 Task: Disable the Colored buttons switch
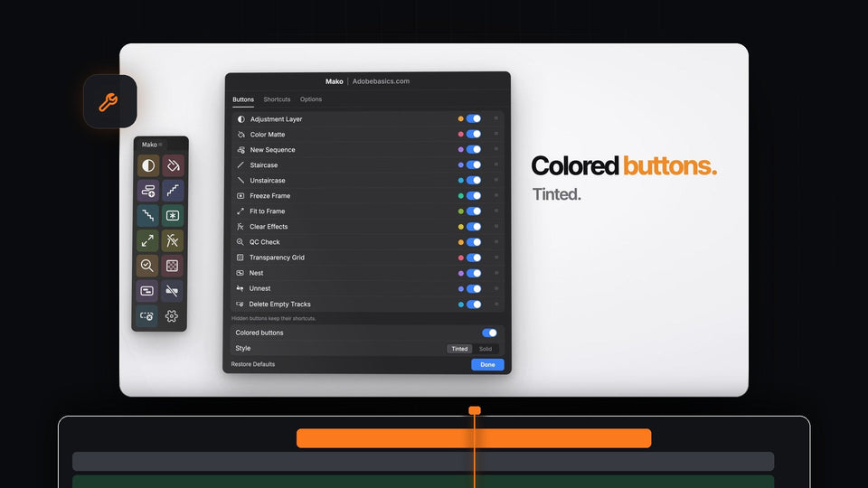[489, 333]
